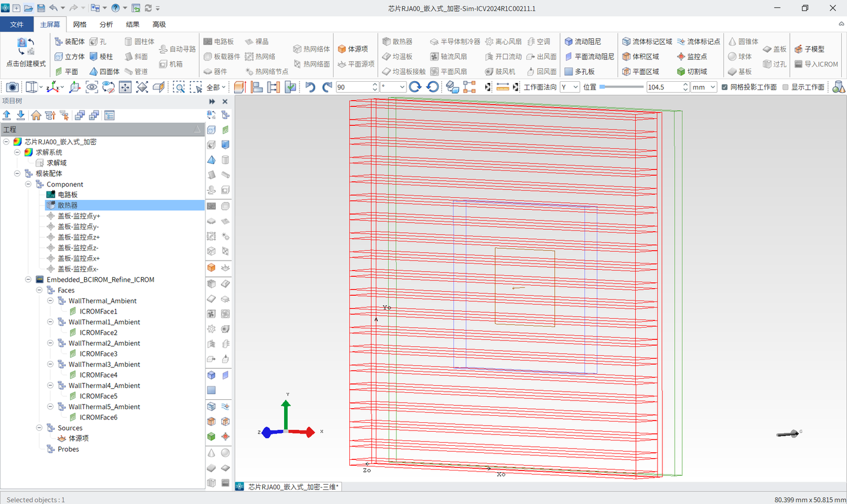
Task: Enable the 显示工作面 checkbox
Action: (785, 87)
